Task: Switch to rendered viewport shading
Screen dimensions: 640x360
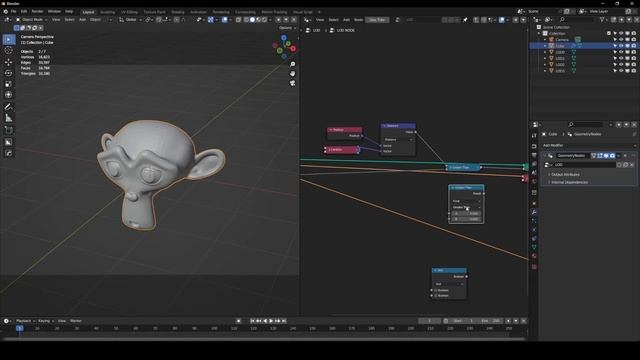Action: point(264,20)
